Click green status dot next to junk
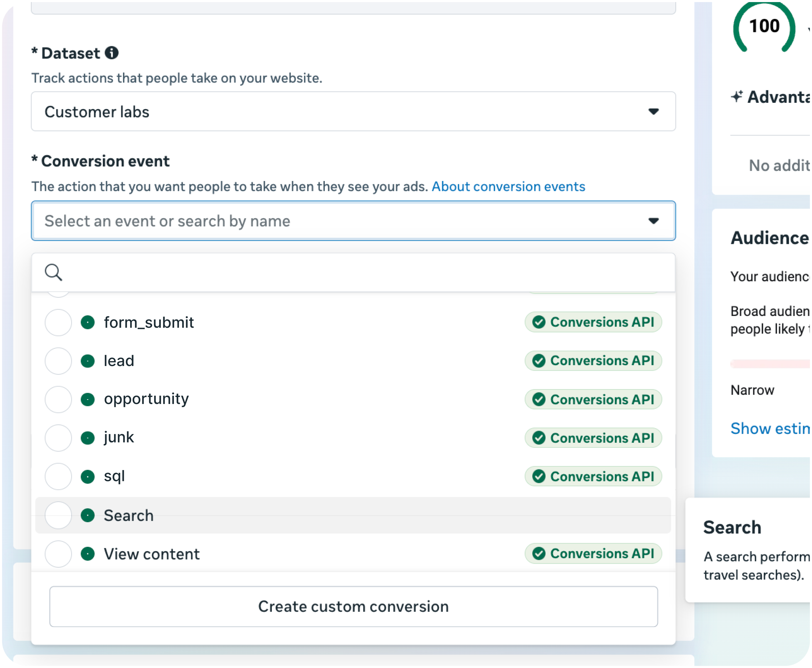Screen dimensions: 812x668 (88, 438)
